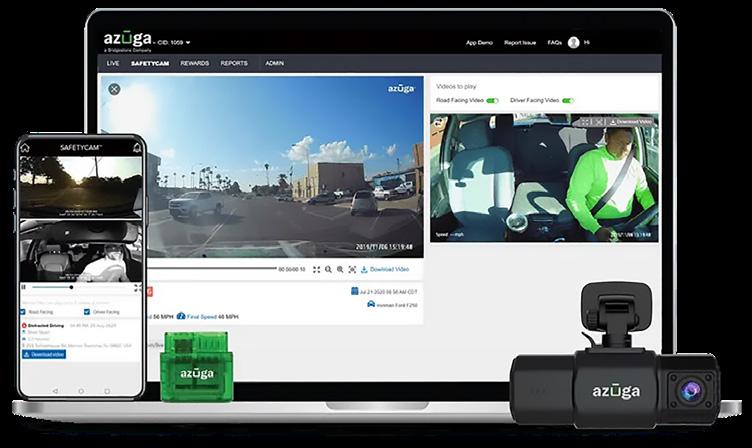Click the road-facing video on the laptop
The width and height of the screenshot is (752, 448).
coord(262,166)
